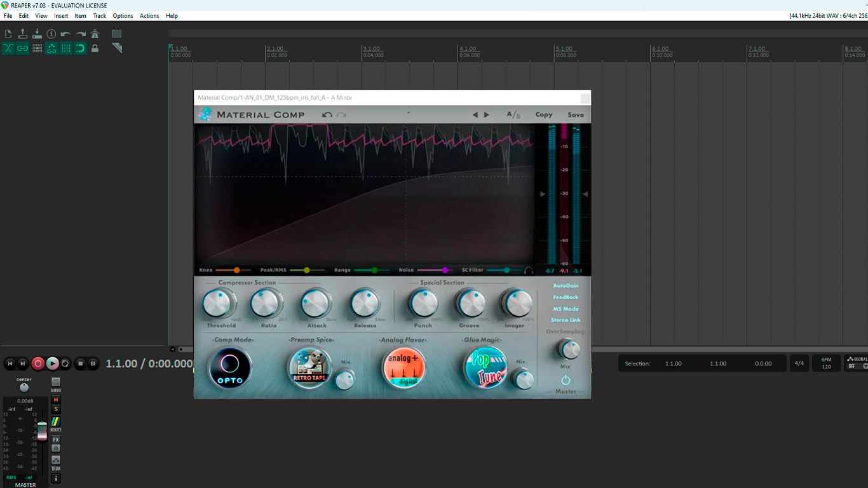Toggle grid lines icon
Image resolution: width=868 pixels, height=488 pixels.
(x=65, y=48)
